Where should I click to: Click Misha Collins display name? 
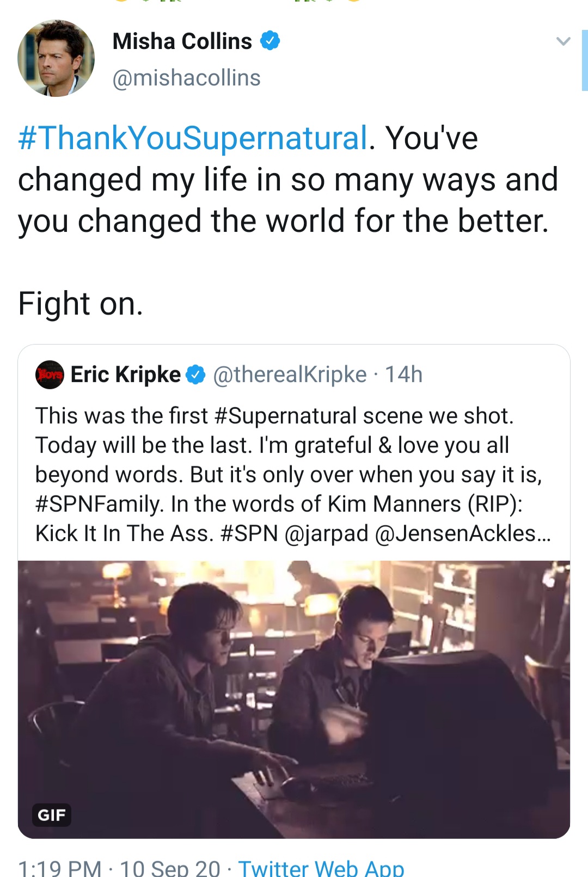coord(182,41)
